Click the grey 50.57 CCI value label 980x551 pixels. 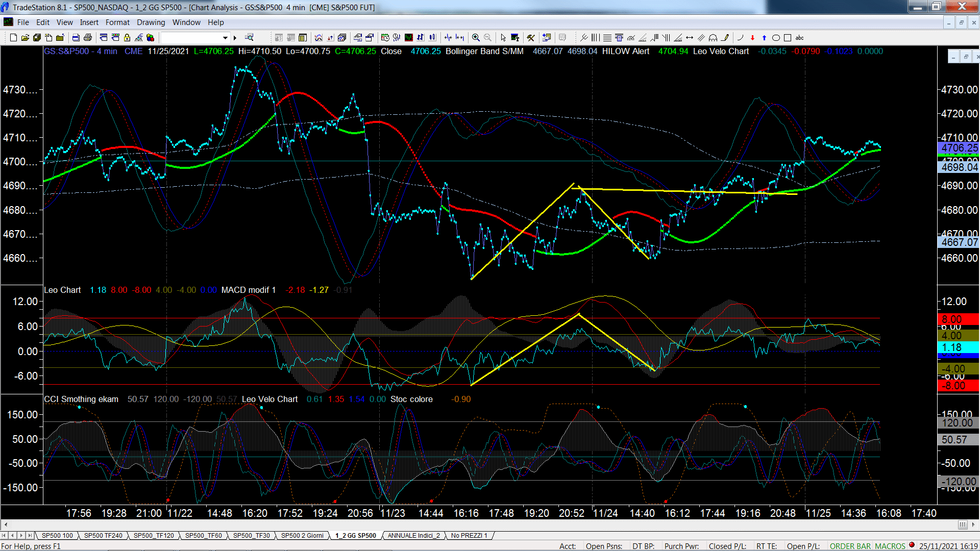pyautogui.click(x=959, y=440)
